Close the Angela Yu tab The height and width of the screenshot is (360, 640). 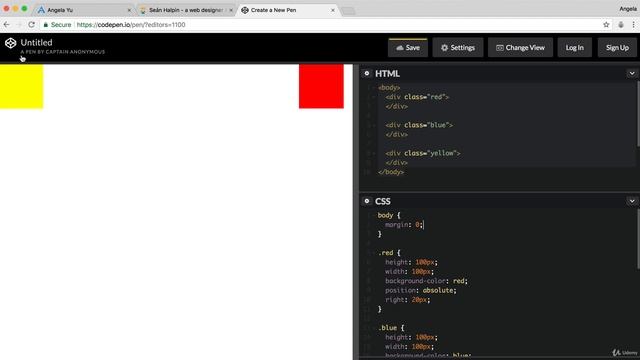[x=129, y=10]
